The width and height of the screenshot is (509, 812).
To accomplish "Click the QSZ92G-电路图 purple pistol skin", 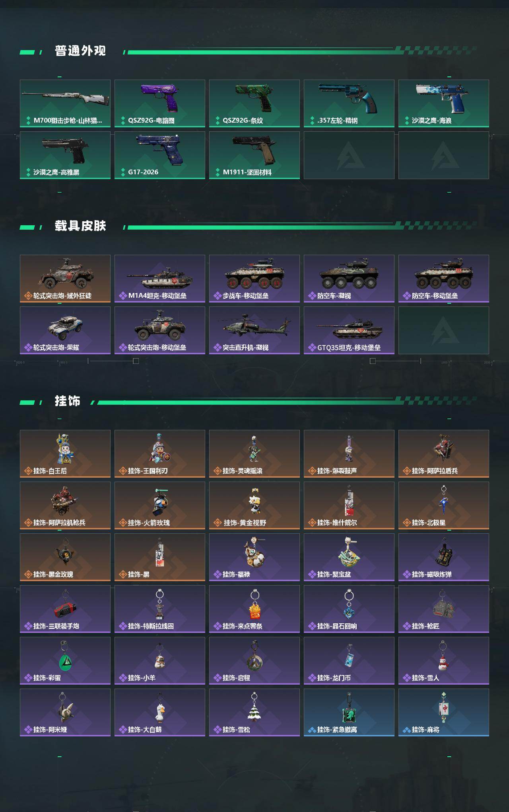I will click(160, 103).
